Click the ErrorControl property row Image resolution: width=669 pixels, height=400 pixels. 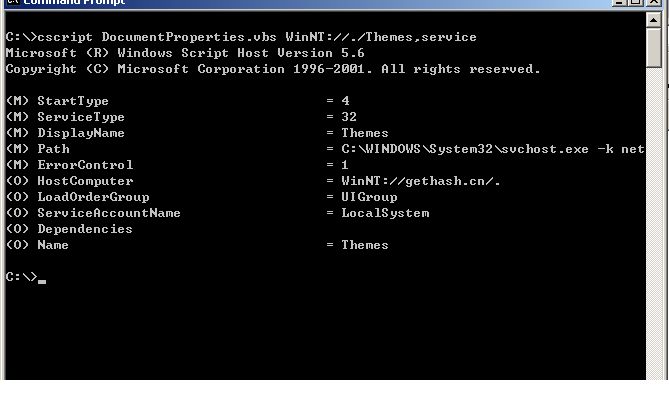click(177, 165)
